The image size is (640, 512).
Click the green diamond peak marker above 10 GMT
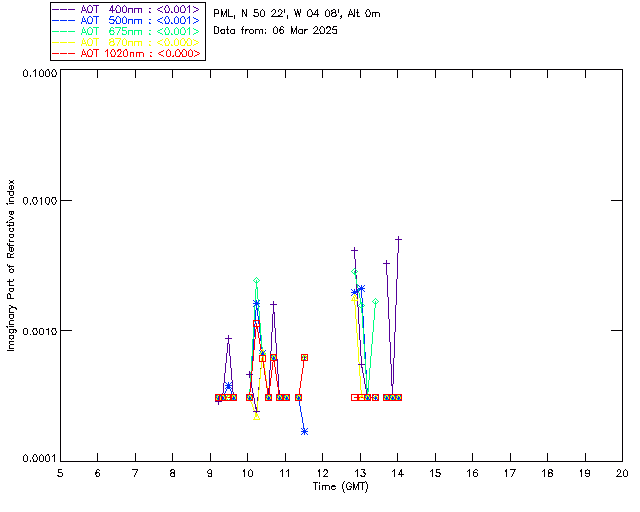click(256, 280)
